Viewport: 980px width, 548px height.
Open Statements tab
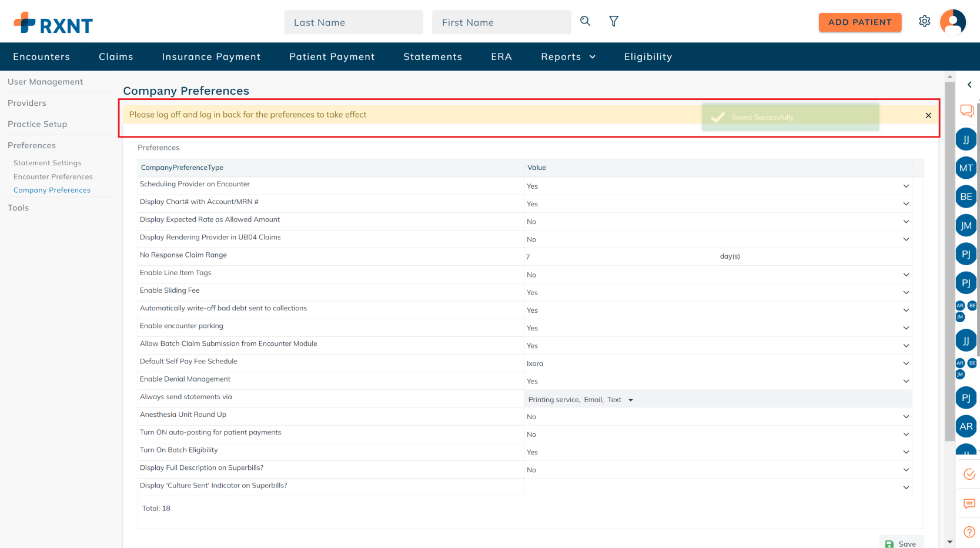tap(433, 56)
